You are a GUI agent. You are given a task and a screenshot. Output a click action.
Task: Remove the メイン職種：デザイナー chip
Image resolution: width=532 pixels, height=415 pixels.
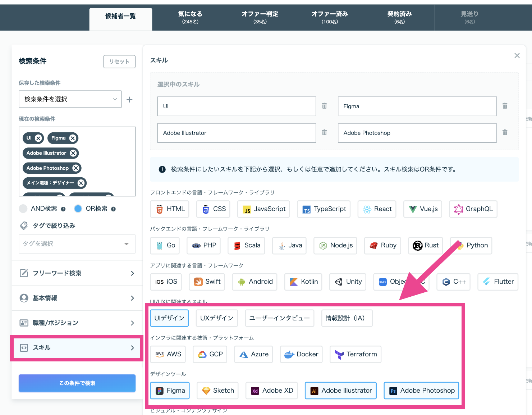[81, 183]
